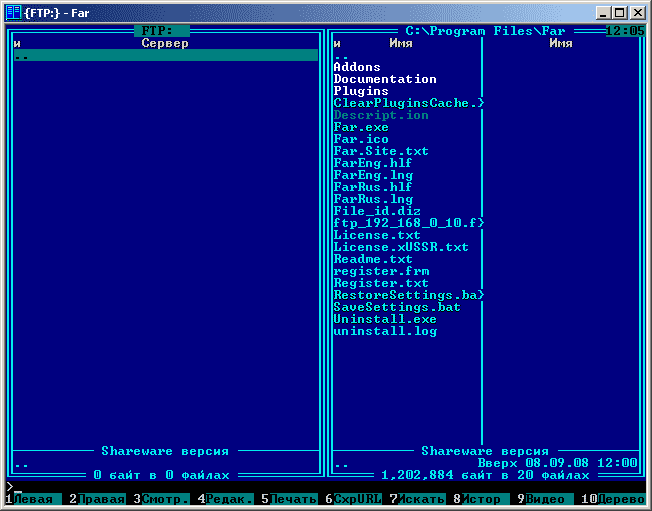Click the FTP: panel title
The height and width of the screenshot is (511, 652).
162,31
